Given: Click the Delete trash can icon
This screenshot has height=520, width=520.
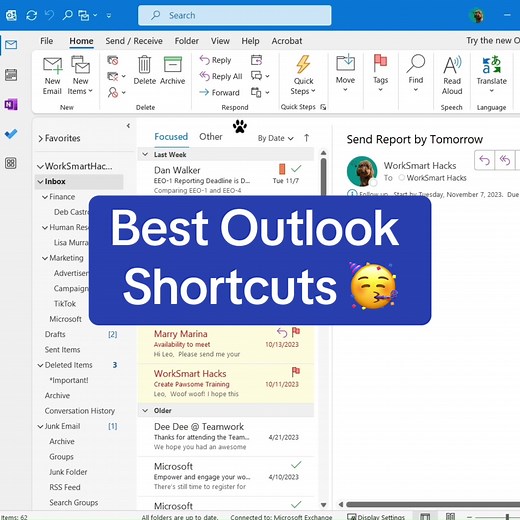Looking at the screenshot, I should pos(144,70).
